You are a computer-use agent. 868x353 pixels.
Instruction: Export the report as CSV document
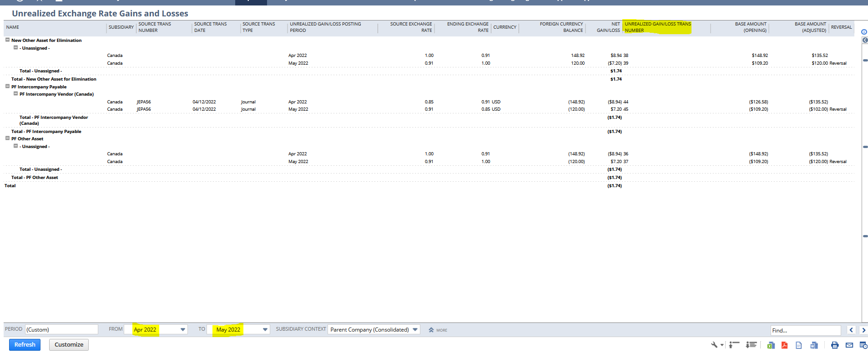[x=798, y=345]
